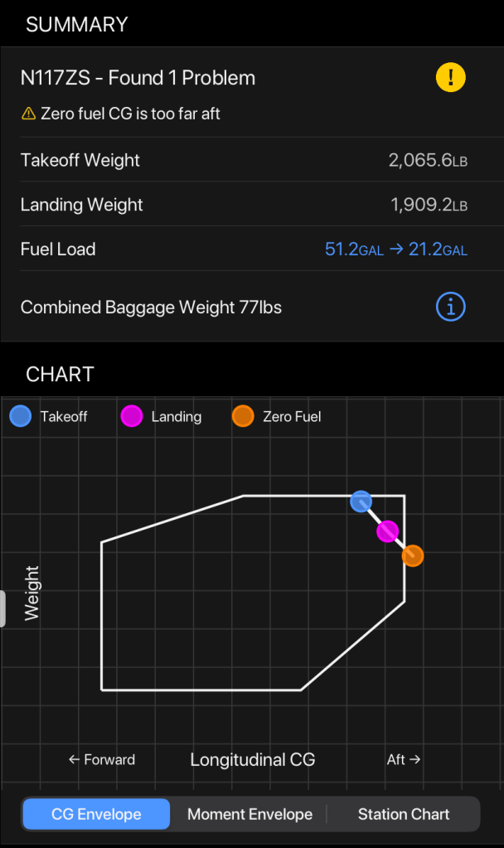504x848 pixels.
Task: Select the magenta Landing point on chart
Action: [387, 531]
